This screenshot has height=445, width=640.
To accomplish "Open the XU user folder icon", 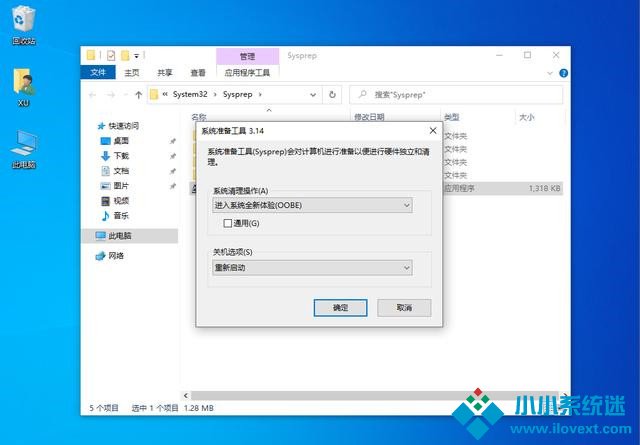I will point(23,87).
